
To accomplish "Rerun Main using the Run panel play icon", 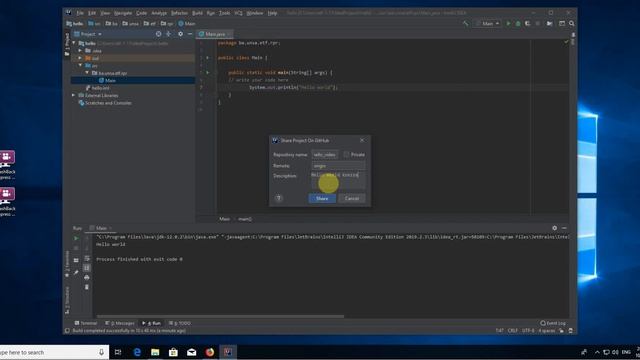I will [x=76, y=238].
